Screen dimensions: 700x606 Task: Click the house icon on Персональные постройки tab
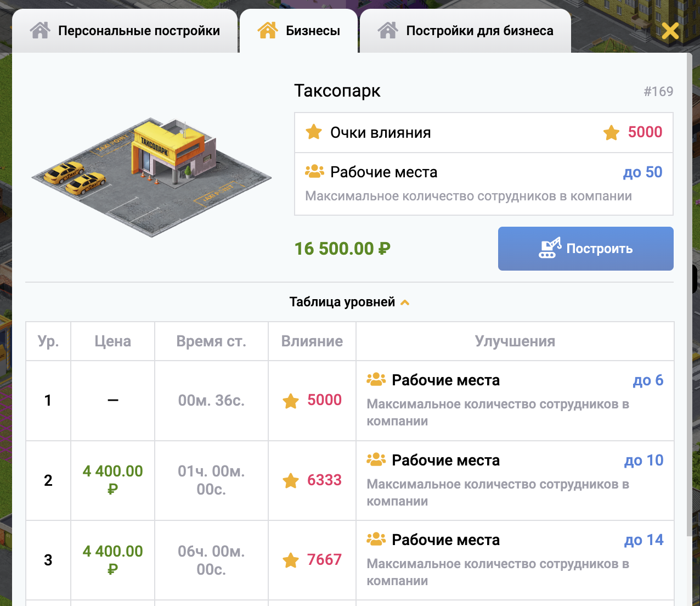[40, 30]
